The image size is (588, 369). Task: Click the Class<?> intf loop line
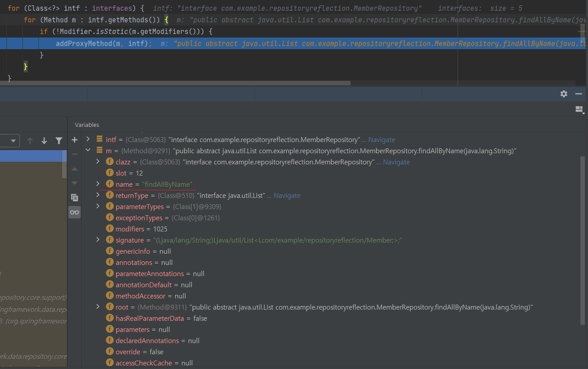[293, 8]
